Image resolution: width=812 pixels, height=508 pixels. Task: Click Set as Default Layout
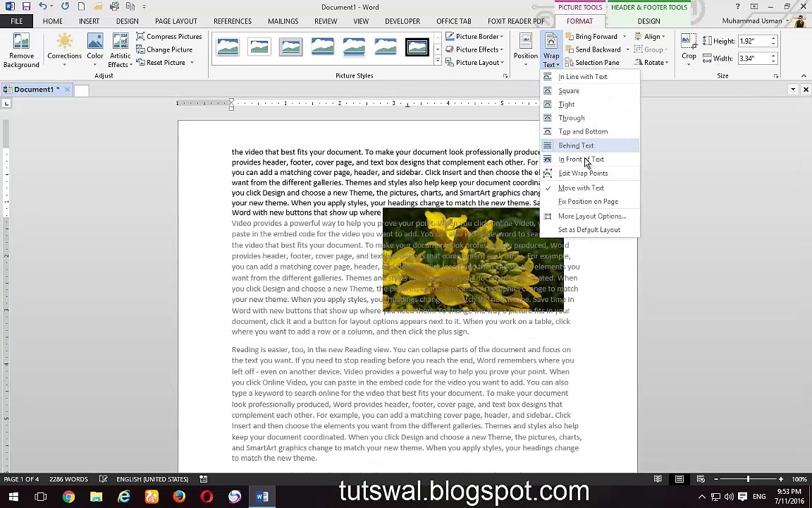tap(590, 229)
